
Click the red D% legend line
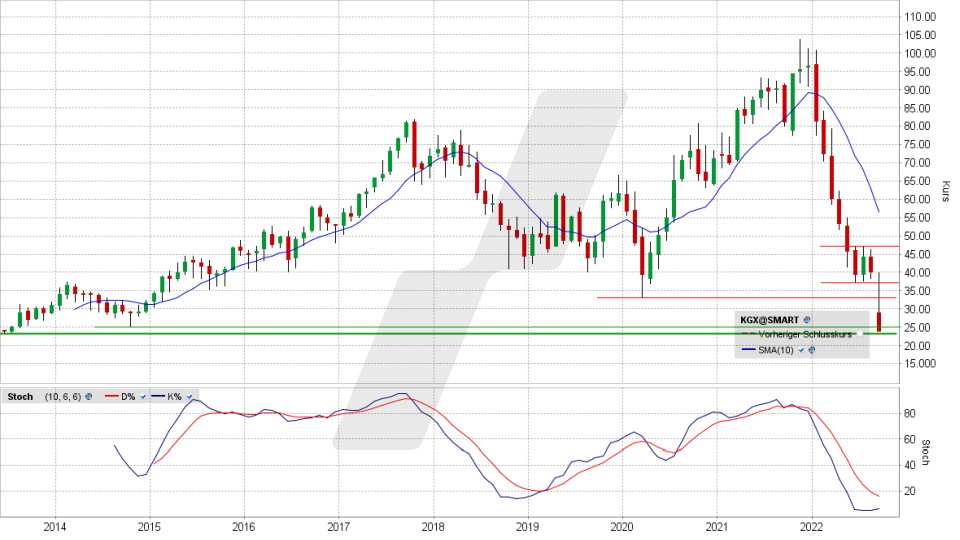coord(111,396)
